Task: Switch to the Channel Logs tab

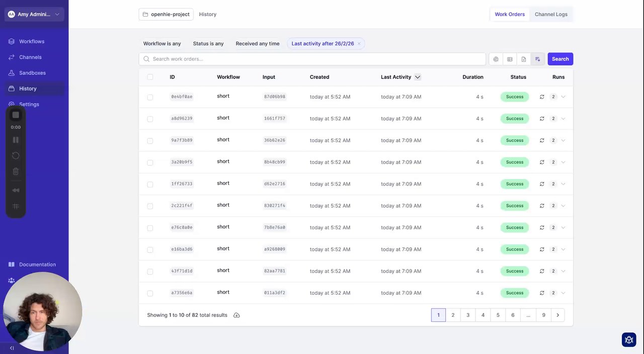Action: 551,14
